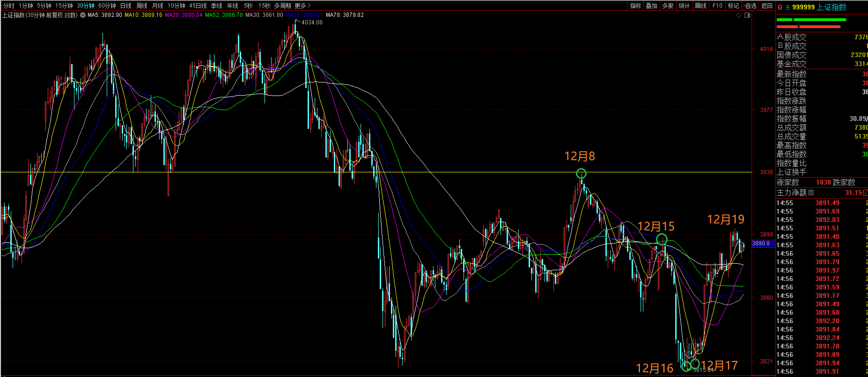Select the 5分钟 period tab
The height and width of the screenshot is (377, 868).
pyautogui.click(x=44, y=6)
